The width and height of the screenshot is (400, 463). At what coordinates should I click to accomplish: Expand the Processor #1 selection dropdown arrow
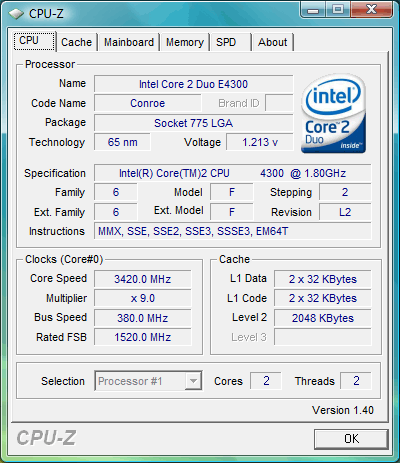[193, 381]
